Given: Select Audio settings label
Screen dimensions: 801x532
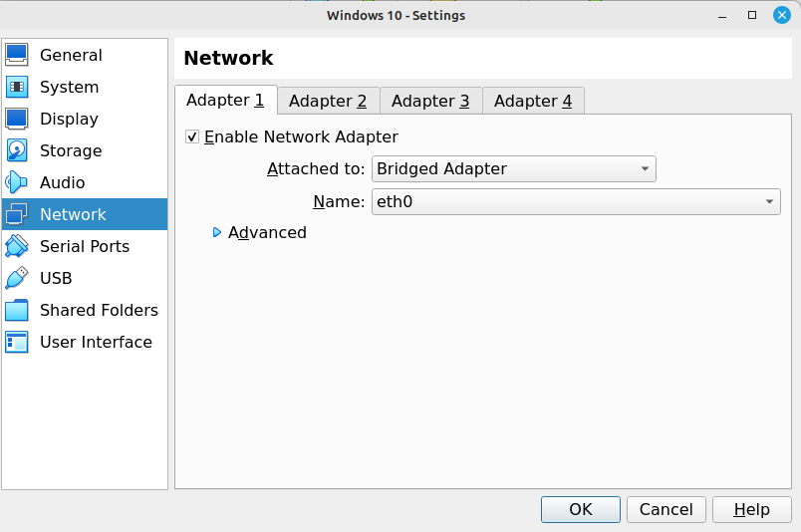Looking at the screenshot, I should [63, 182].
